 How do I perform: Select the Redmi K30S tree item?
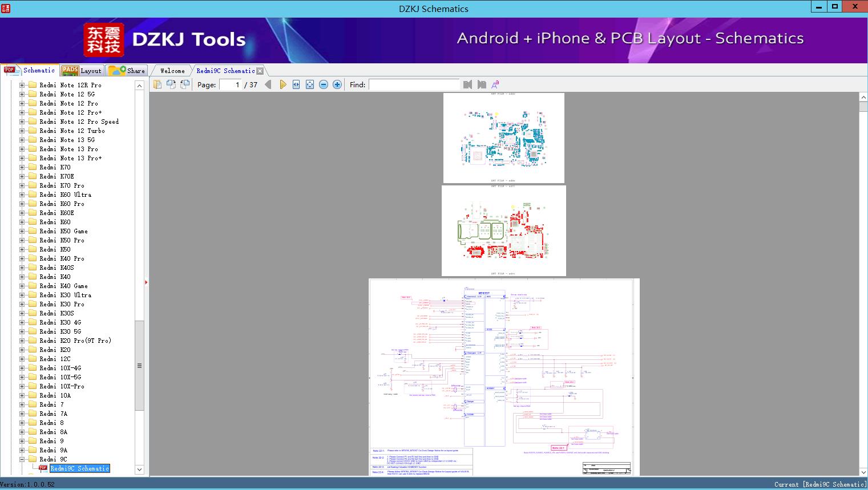tap(56, 313)
